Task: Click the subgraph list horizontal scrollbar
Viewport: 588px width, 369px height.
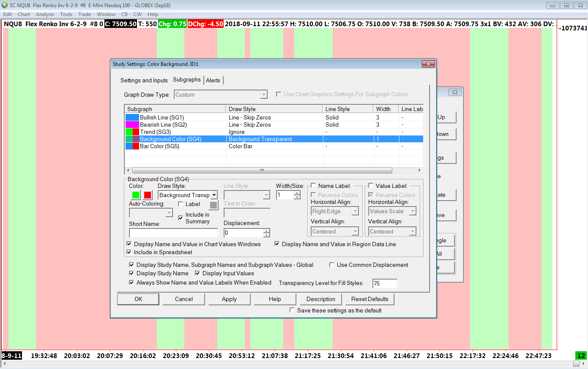Action: pos(262,170)
